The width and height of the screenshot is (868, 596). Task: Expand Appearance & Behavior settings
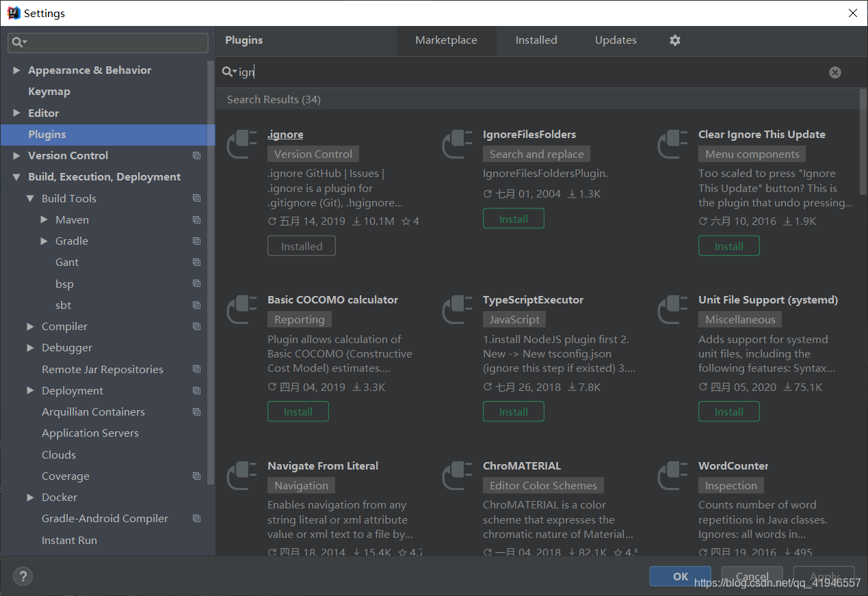[16, 70]
